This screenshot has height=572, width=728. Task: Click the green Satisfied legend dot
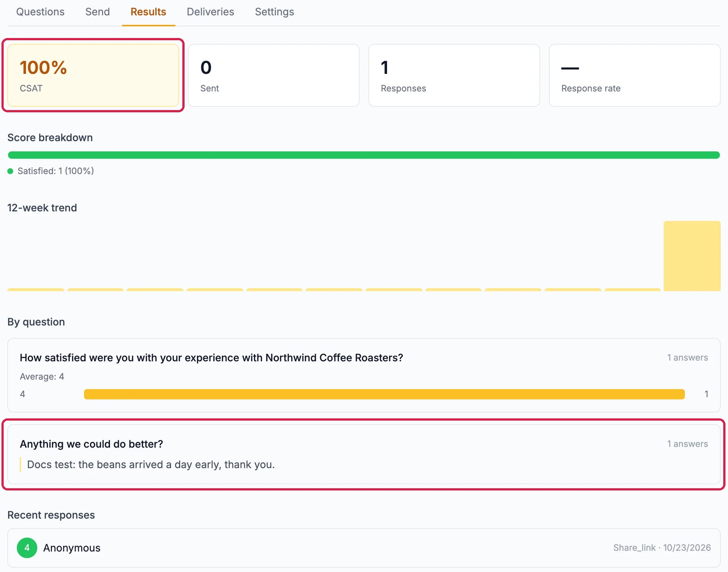coord(11,171)
